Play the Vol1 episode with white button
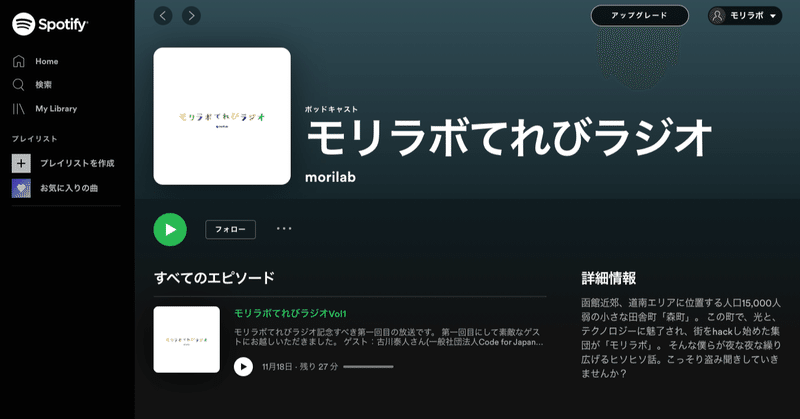This screenshot has height=419, width=800. tap(243, 366)
